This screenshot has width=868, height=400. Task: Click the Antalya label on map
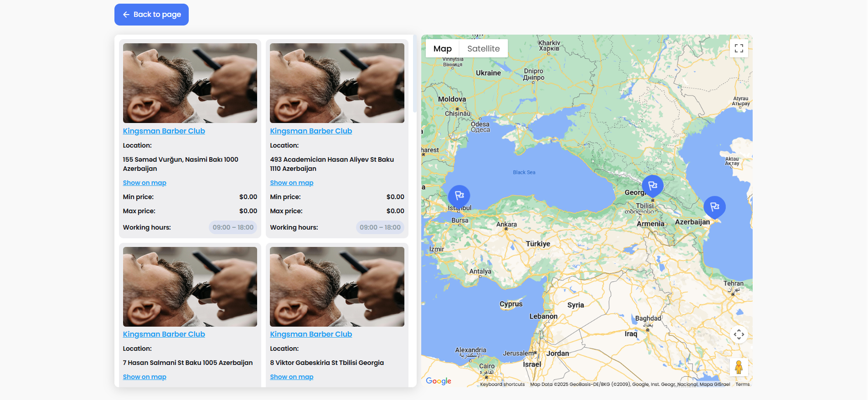click(x=480, y=271)
